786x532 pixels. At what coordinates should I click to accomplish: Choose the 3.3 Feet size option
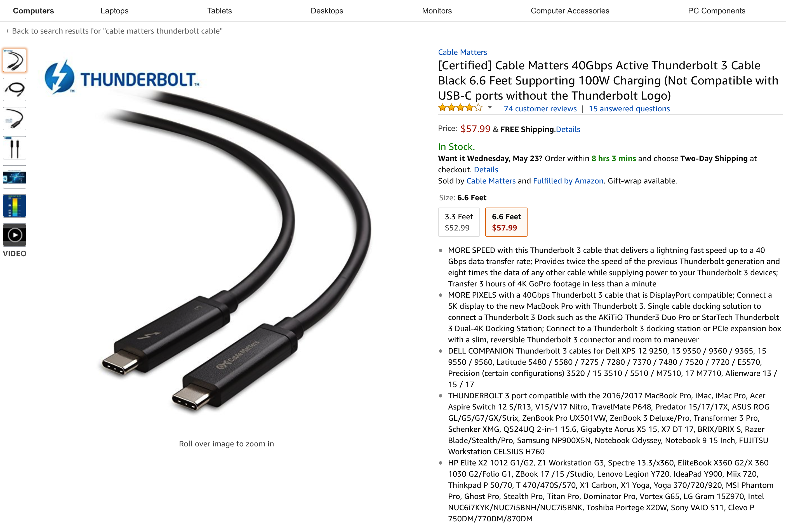tap(459, 222)
